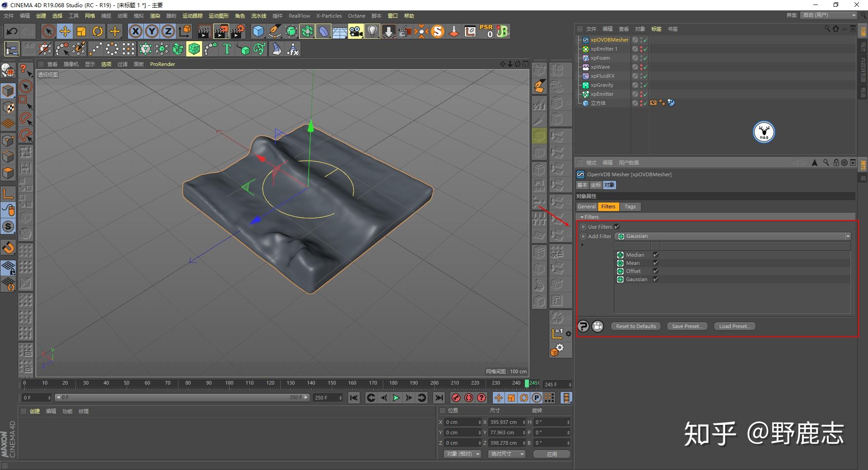868x470 pixels.
Task: Uncheck the Median filter checkbox
Action: tap(656, 254)
